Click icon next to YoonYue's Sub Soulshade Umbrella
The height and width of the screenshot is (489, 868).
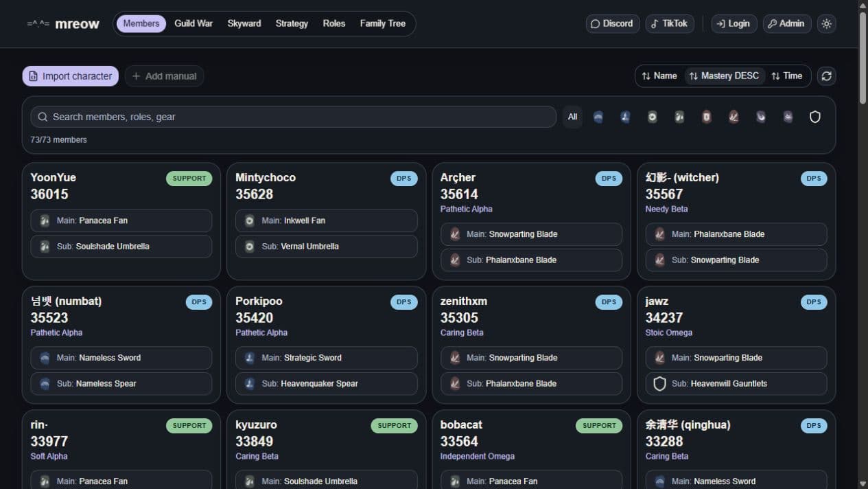point(45,247)
